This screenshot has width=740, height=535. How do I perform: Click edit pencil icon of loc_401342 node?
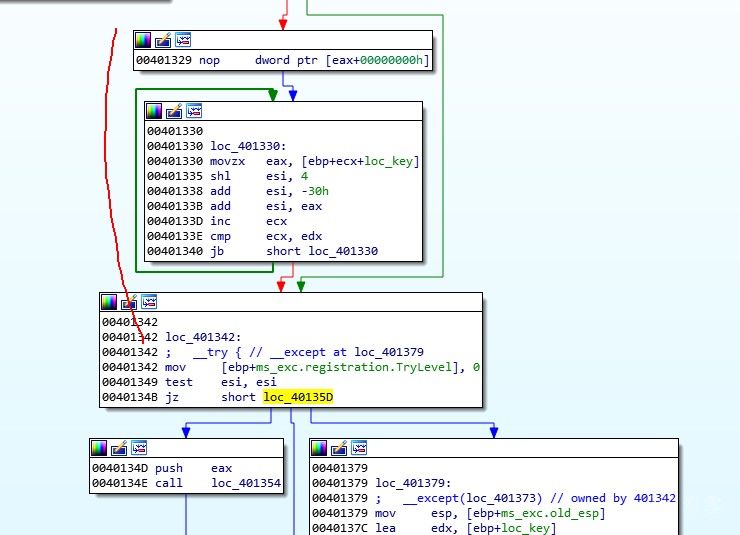click(129, 302)
